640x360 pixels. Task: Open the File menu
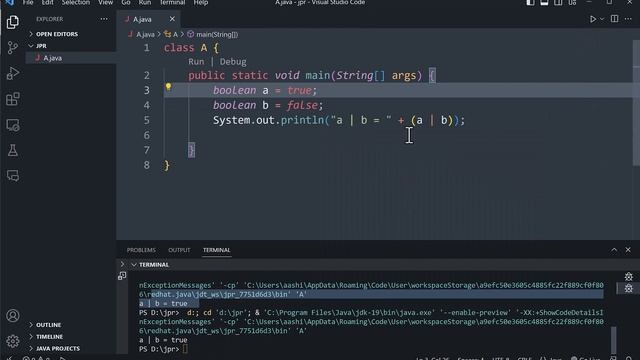pyautogui.click(x=28, y=2)
